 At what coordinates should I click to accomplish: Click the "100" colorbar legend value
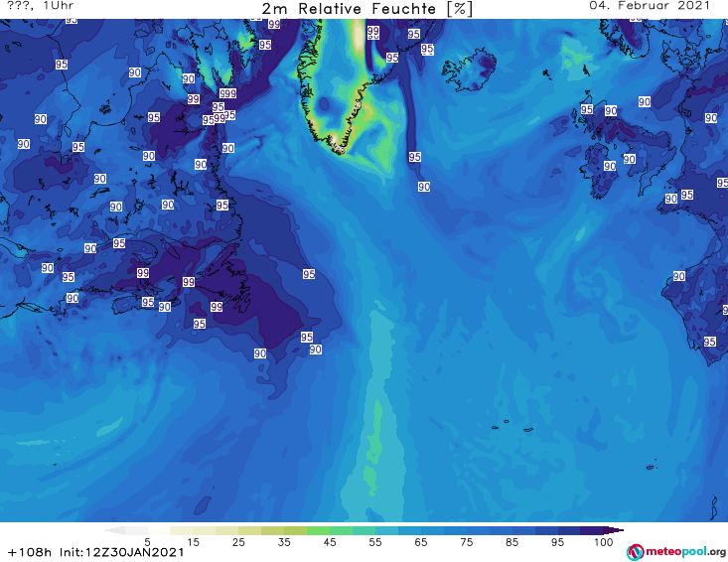click(x=604, y=541)
